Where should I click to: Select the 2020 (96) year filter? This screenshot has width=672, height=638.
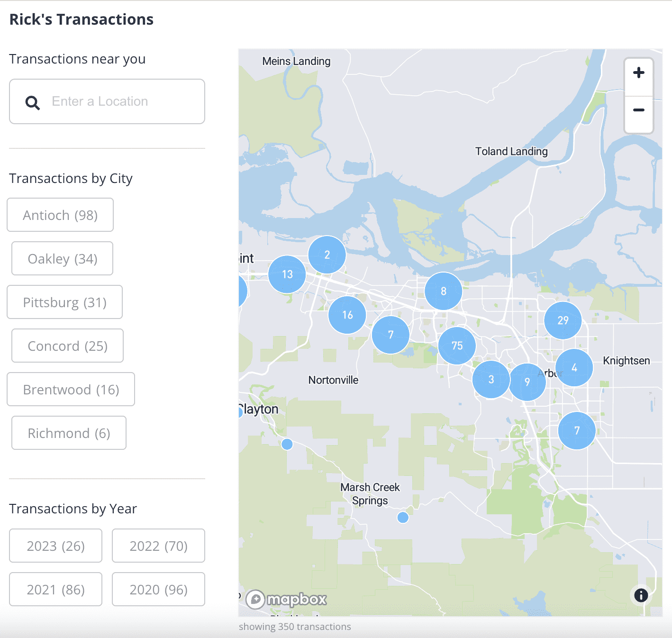tap(158, 590)
